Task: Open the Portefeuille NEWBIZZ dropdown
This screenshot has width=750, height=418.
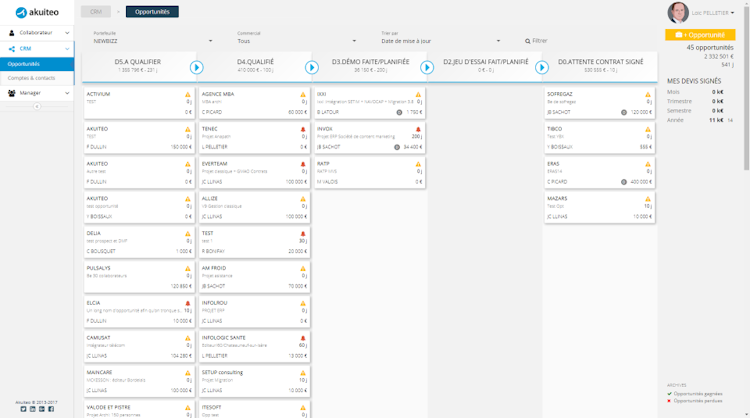Action: pos(153,41)
